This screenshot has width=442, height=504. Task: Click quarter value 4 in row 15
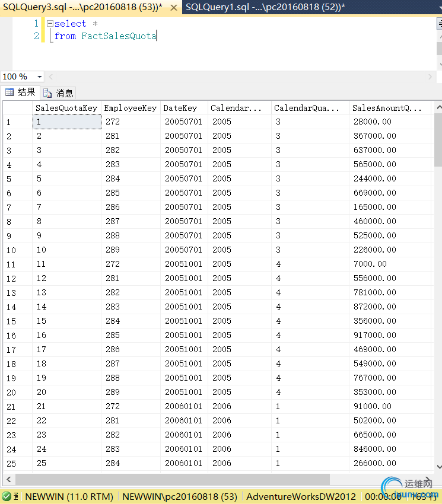click(310, 321)
